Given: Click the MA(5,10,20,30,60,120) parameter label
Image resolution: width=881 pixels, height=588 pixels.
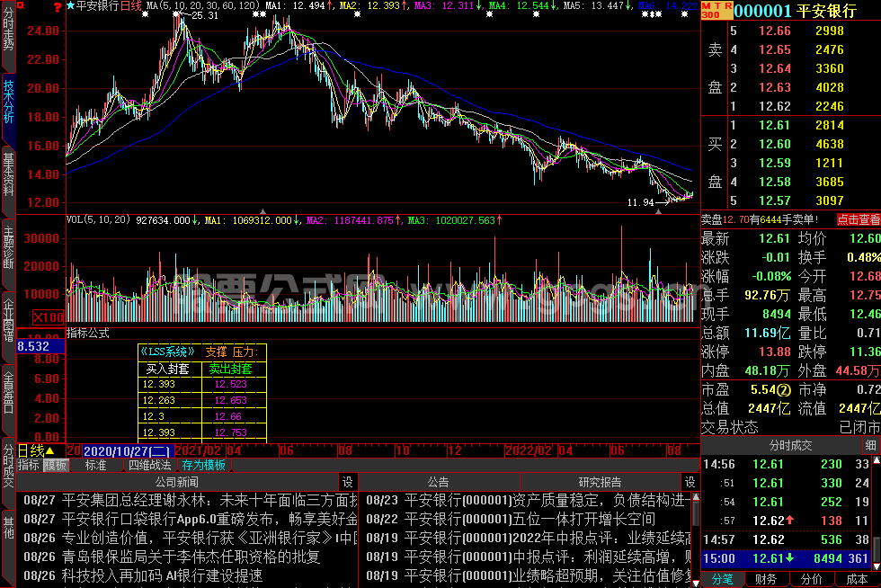Looking at the screenshot, I should click(x=203, y=5).
